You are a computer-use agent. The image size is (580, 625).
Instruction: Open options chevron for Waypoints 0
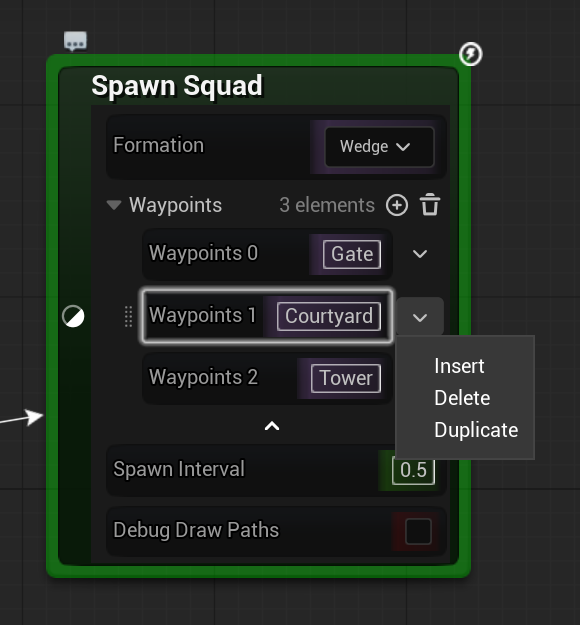pos(420,254)
